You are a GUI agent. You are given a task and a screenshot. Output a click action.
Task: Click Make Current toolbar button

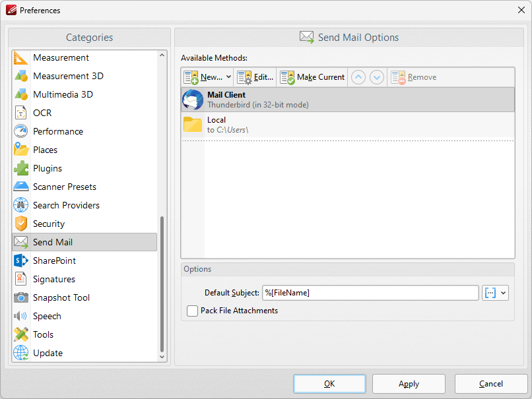point(312,77)
